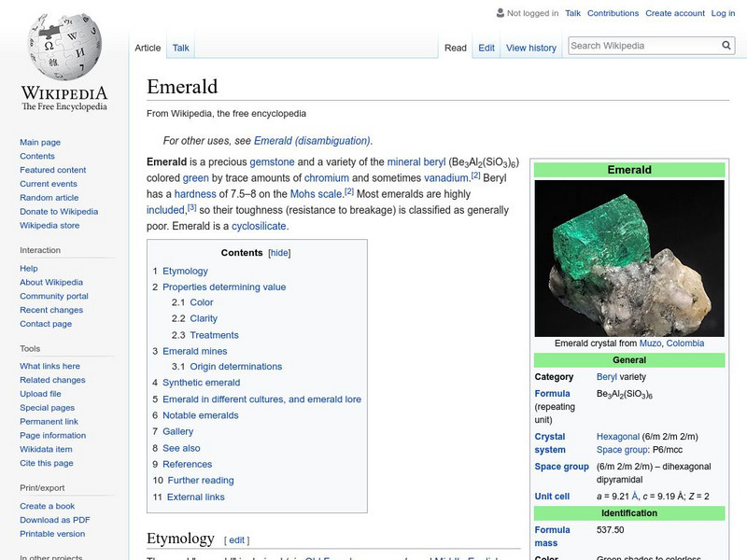This screenshot has width=747, height=560.
Task: View Recent changes
Action: coord(51,310)
